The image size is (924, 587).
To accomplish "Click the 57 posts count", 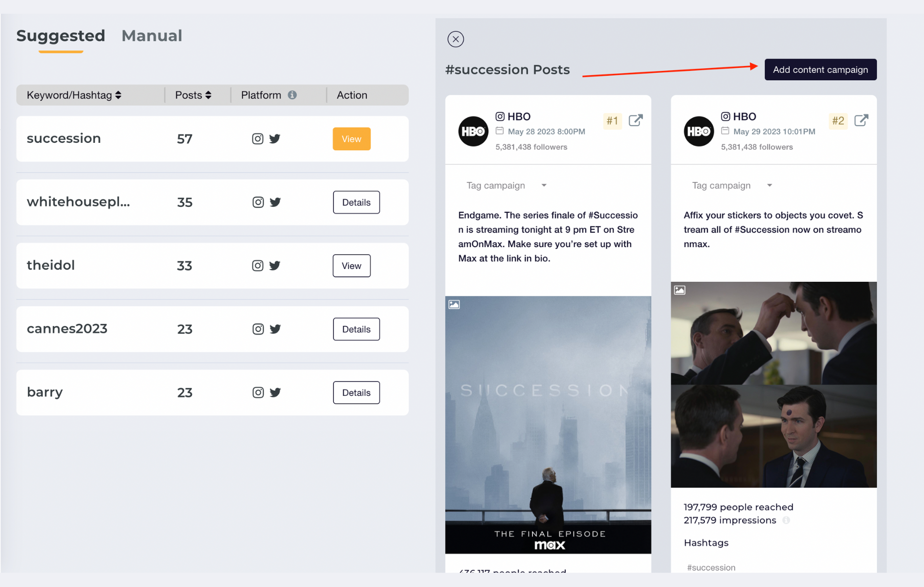I will click(184, 139).
